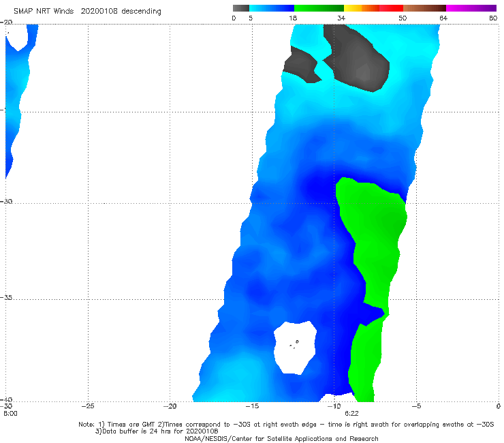504x443 pixels.
Task: Click the latitude label '-40' on left axis
Action: tap(6, 400)
